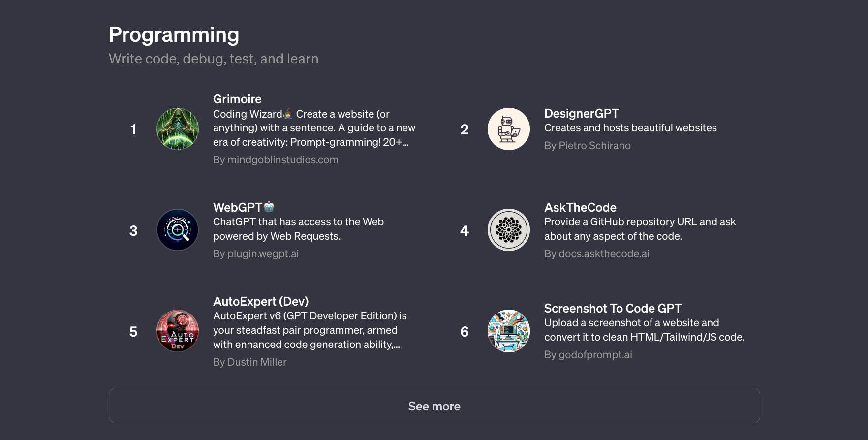Open the DesignerGPT title link
868x440 pixels.
pos(581,113)
